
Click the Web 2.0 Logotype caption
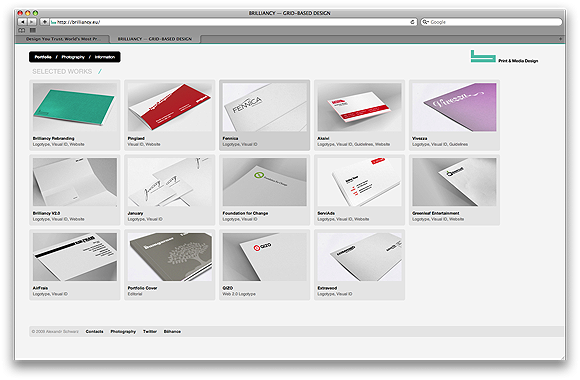click(239, 294)
